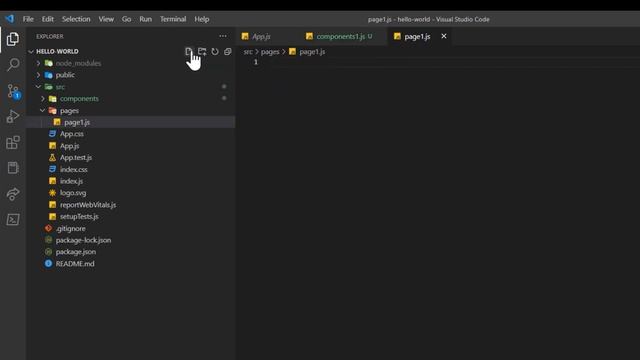
Task: Collapse all folders in Explorer
Action: pyautogui.click(x=228, y=51)
